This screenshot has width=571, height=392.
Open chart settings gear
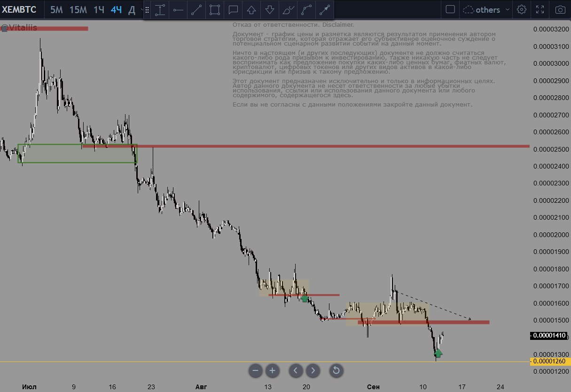pyautogui.click(x=521, y=9)
